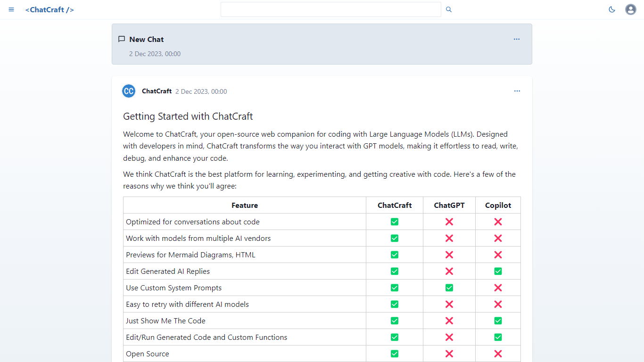Click the ChatGPT red cross for Open Source

[449, 354]
